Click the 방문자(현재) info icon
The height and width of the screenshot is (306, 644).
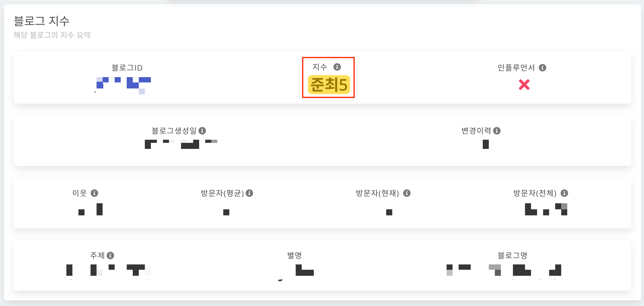(407, 193)
